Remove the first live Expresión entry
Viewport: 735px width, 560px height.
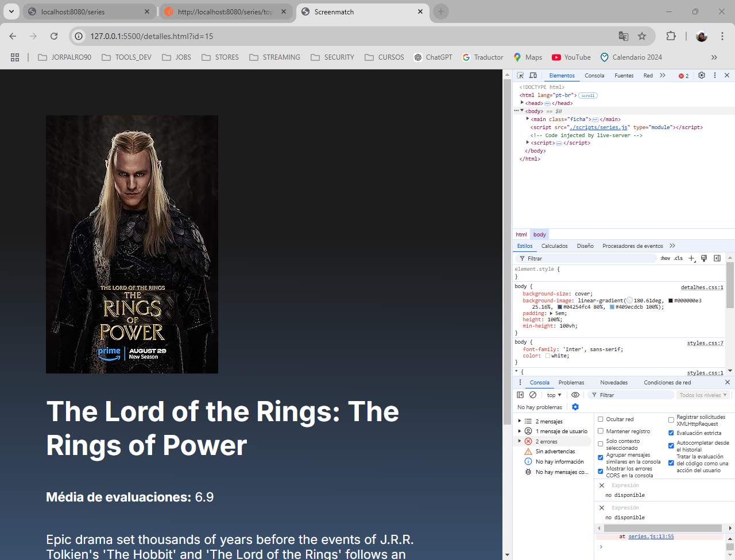click(x=602, y=485)
